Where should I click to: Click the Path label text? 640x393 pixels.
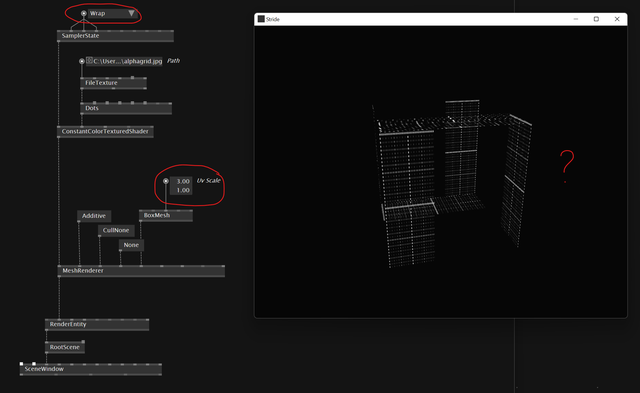click(173, 61)
